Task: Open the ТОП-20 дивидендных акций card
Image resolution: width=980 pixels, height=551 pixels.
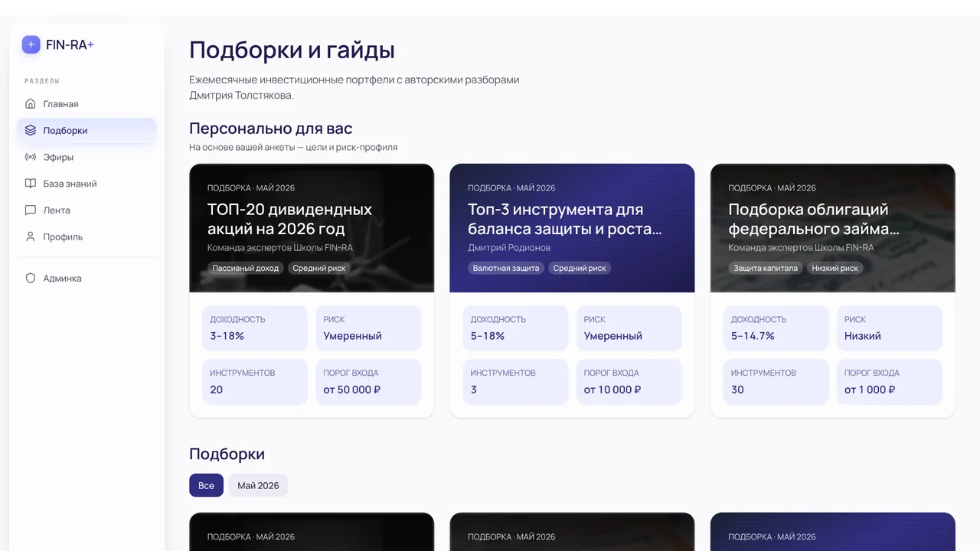Action: coord(312,291)
